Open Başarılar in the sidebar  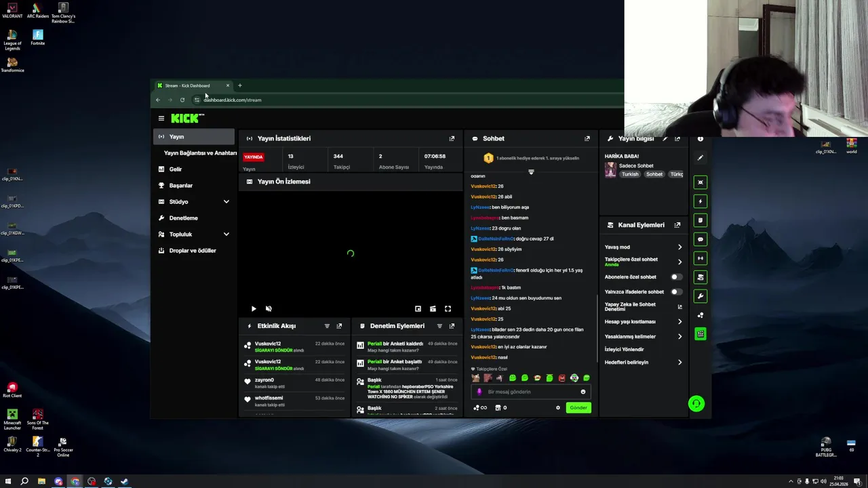pos(195,186)
